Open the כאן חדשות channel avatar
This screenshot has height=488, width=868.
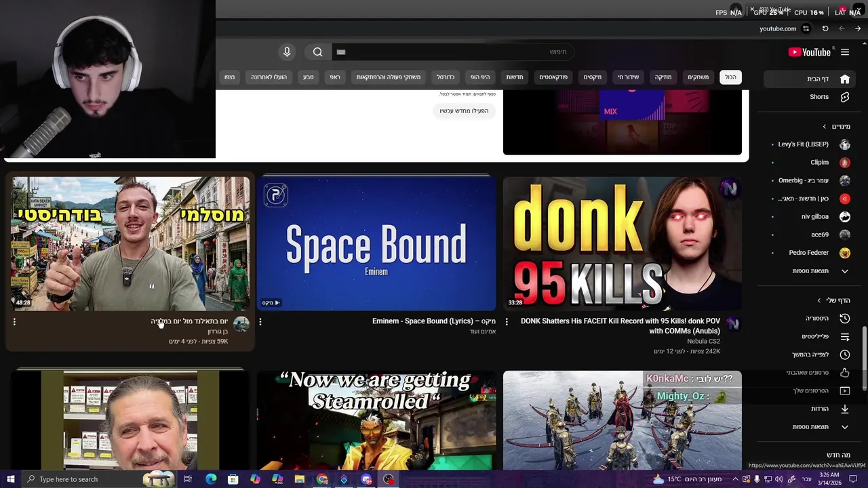[845, 199]
